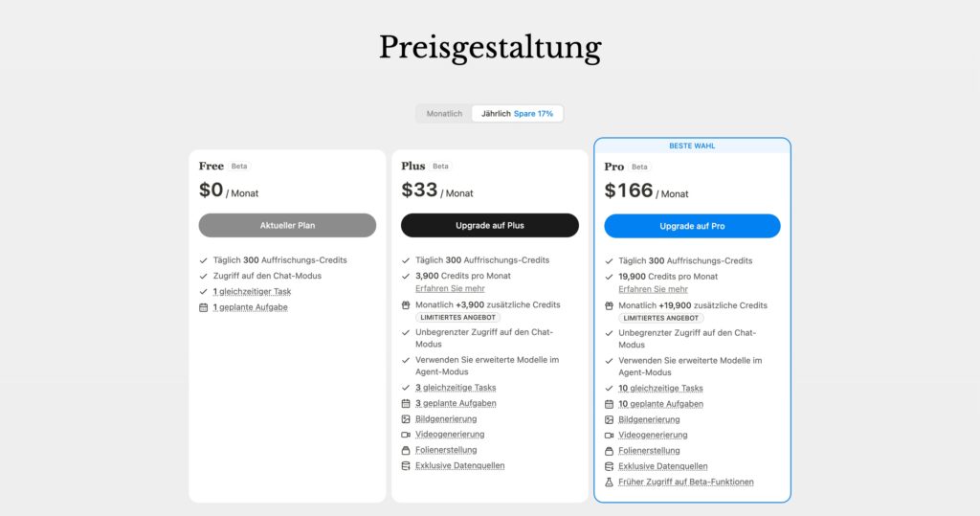Click Folienerstellung icon in Plus plan
This screenshot has height=516, width=980.
point(406,450)
